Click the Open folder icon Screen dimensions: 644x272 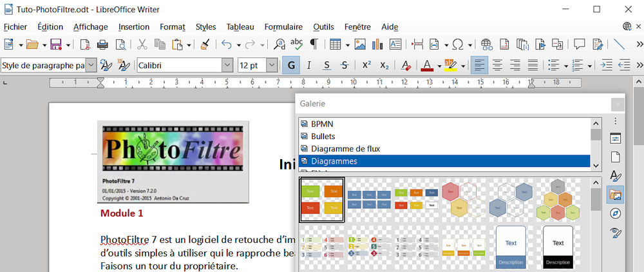click(32, 44)
